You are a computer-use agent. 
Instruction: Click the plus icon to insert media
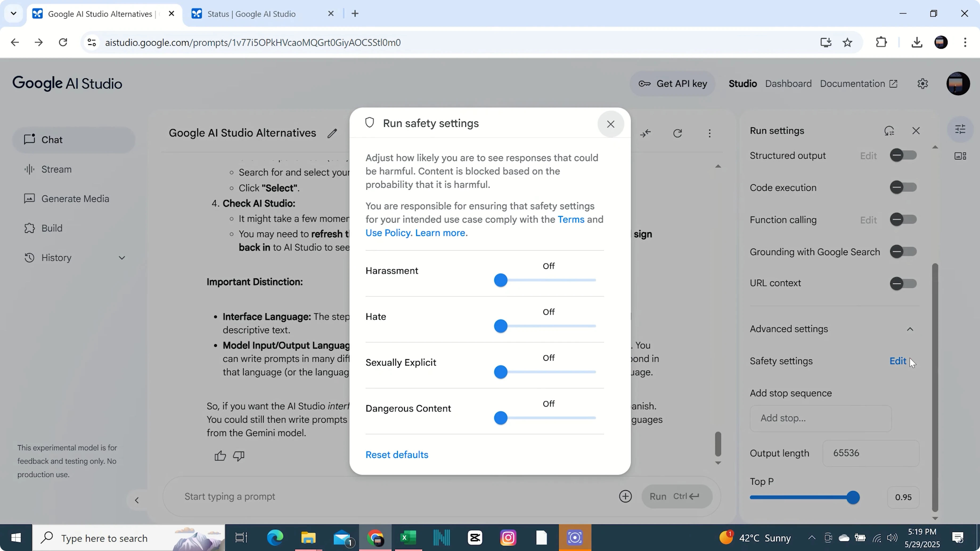click(x=625, y=496)
